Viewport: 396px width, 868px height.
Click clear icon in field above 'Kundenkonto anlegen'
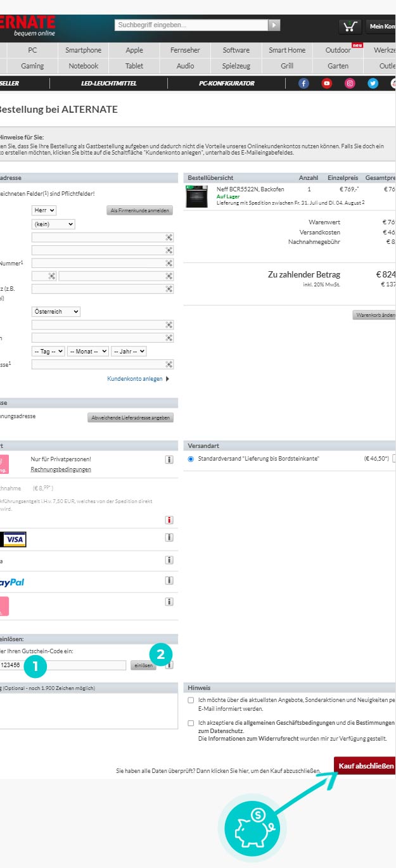tap(169, 364)
